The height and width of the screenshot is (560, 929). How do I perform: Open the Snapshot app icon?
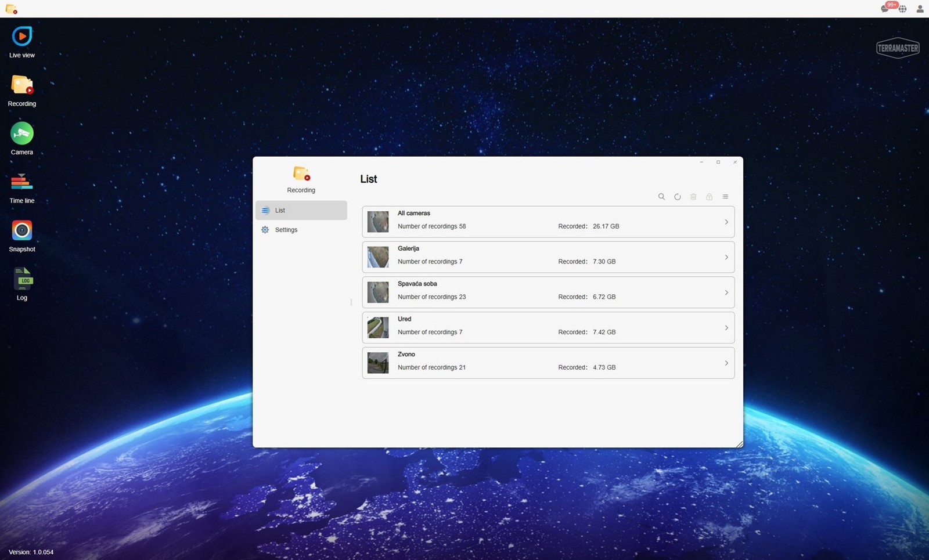[22, 230]
